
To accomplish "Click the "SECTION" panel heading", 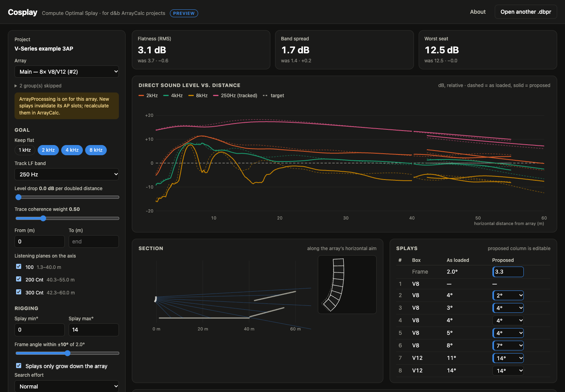I will pos(151,249).
